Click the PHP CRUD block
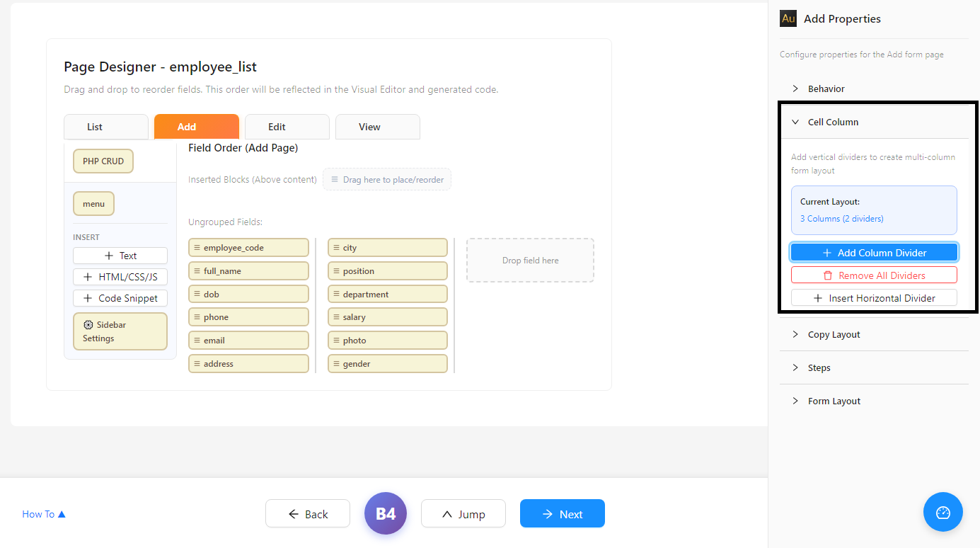This screenshot has width=980, height=548. click(x=103, y=161)
